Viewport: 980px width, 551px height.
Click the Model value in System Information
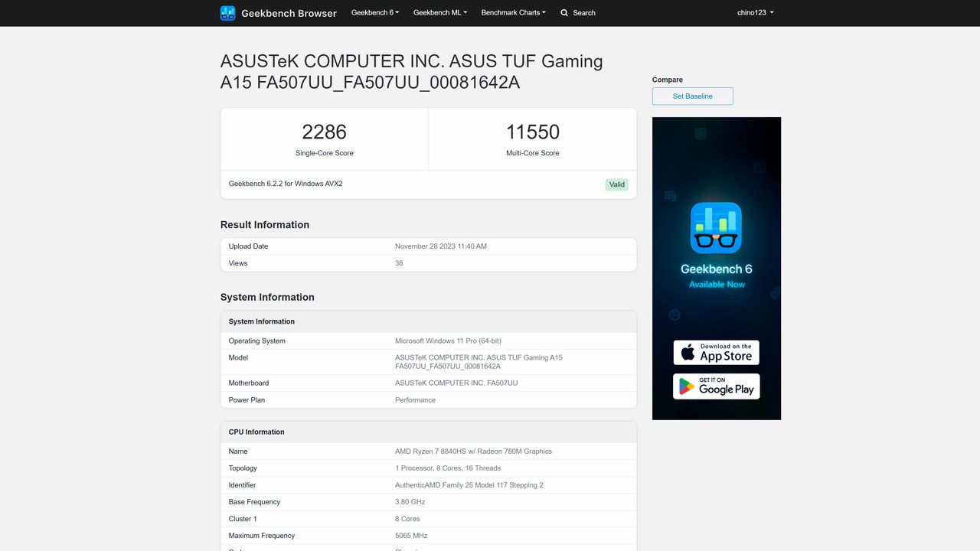pos(479,362)
